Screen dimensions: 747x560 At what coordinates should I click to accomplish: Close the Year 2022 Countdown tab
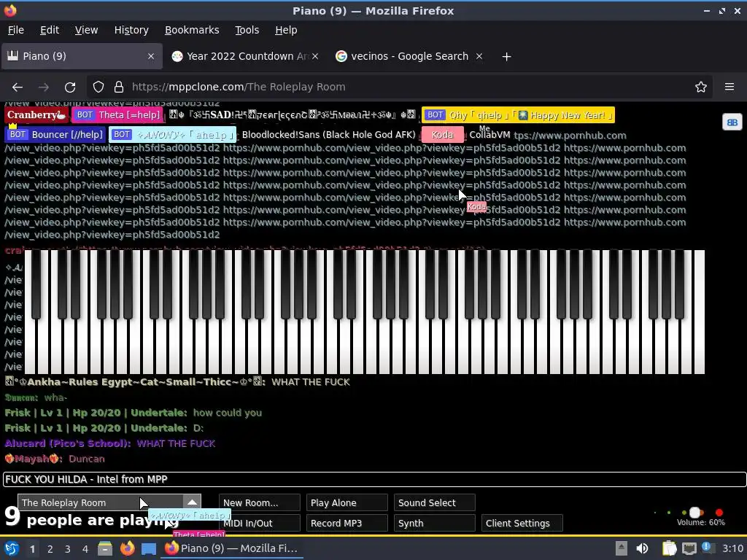(315, 56)
